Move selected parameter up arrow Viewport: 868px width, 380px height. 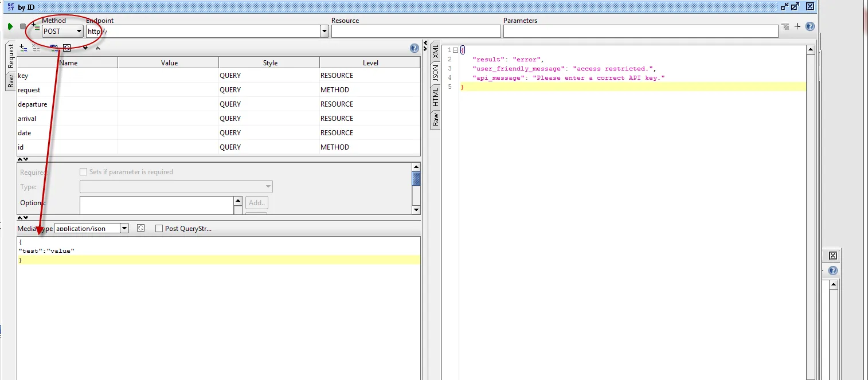97,48
